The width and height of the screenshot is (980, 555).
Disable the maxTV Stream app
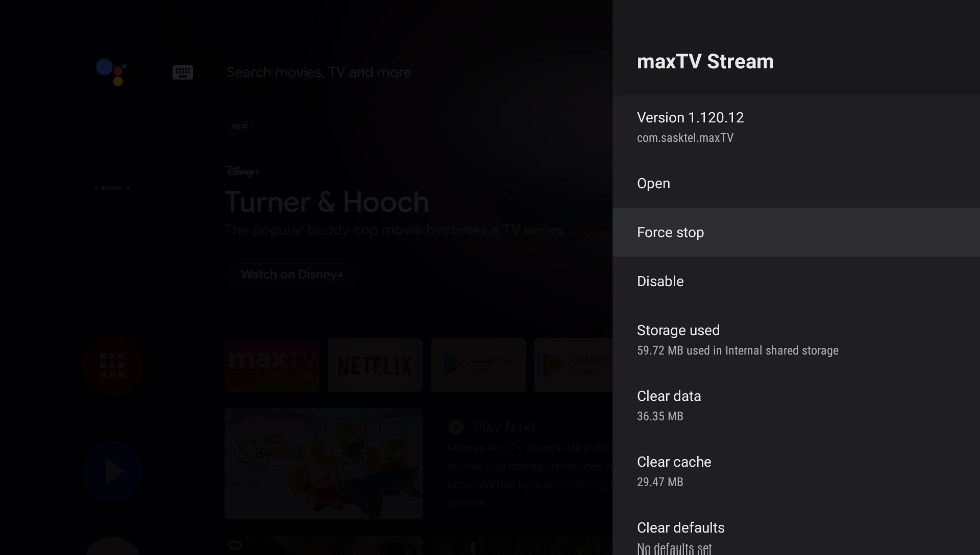[660, 281]
